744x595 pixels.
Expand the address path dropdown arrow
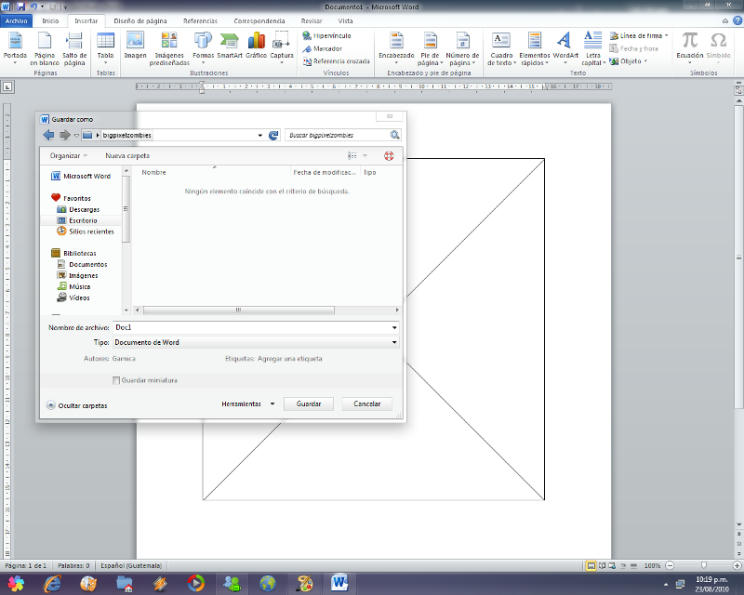[x=260, y=135]
